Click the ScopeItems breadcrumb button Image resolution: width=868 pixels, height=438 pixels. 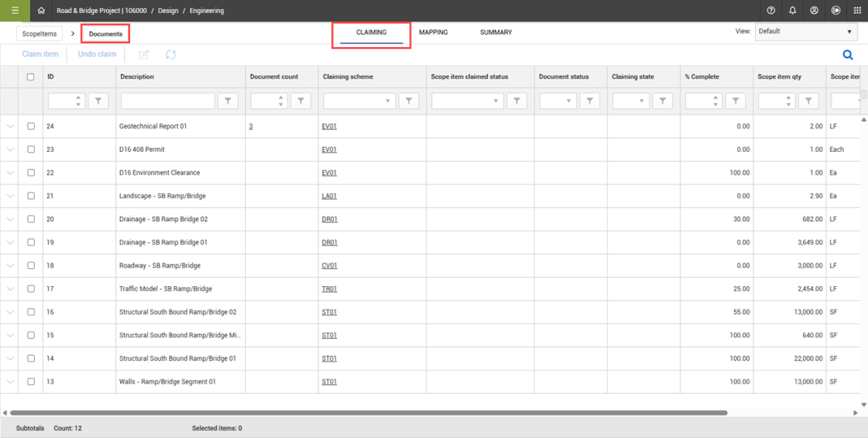40,33
